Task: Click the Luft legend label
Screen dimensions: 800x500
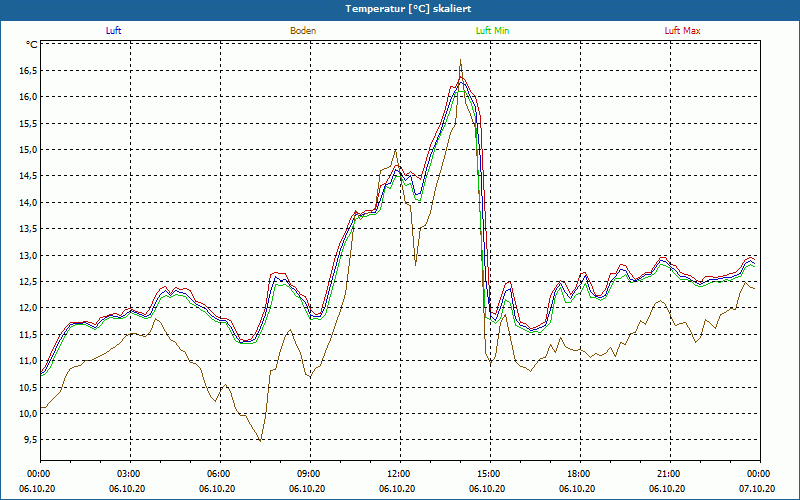Action: tap(113, 31)
